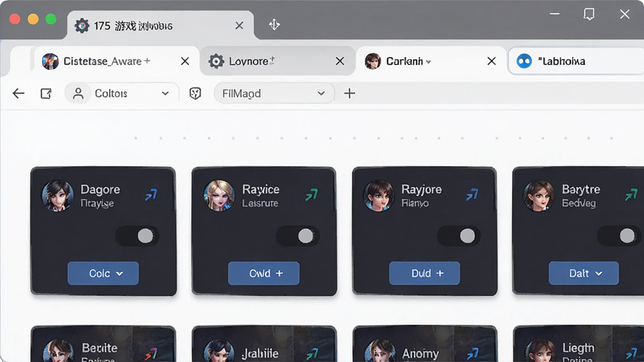
Task: Open the Dalt dropdown on Barytre card
Action: (x=584, y=273)
